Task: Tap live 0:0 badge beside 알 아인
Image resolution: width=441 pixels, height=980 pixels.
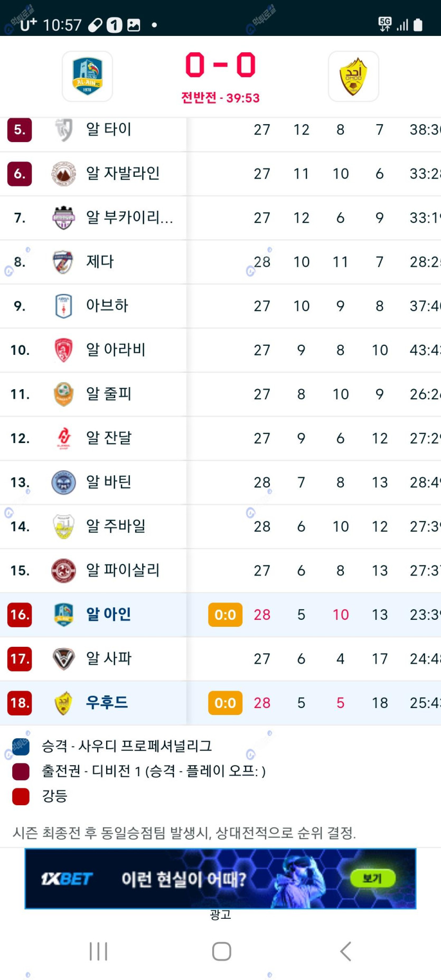Action: click(226, 615)
